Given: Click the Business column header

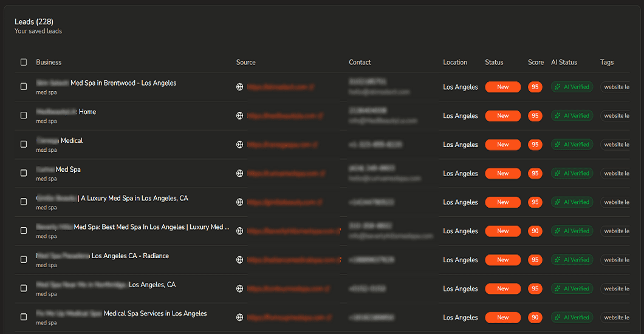Looking at the screenshot, I should [x=49, y=62].
